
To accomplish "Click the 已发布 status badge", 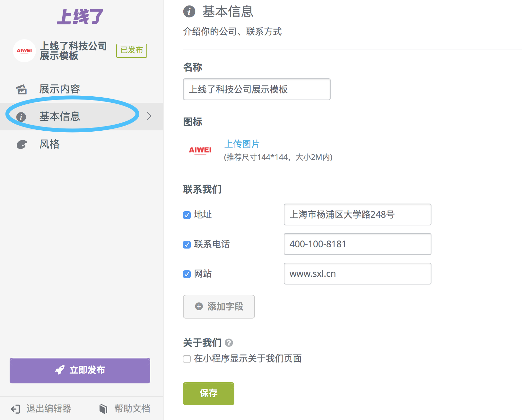I will 132,50.
